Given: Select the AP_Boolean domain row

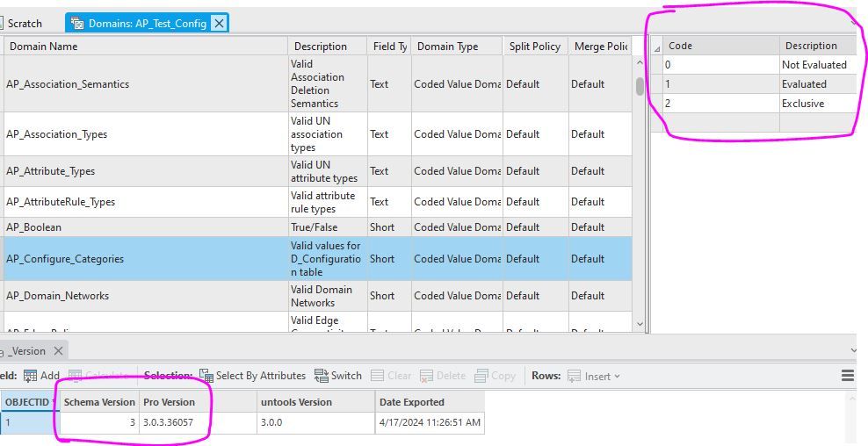Looking at the screenshot, I should [x=318, y=227].
